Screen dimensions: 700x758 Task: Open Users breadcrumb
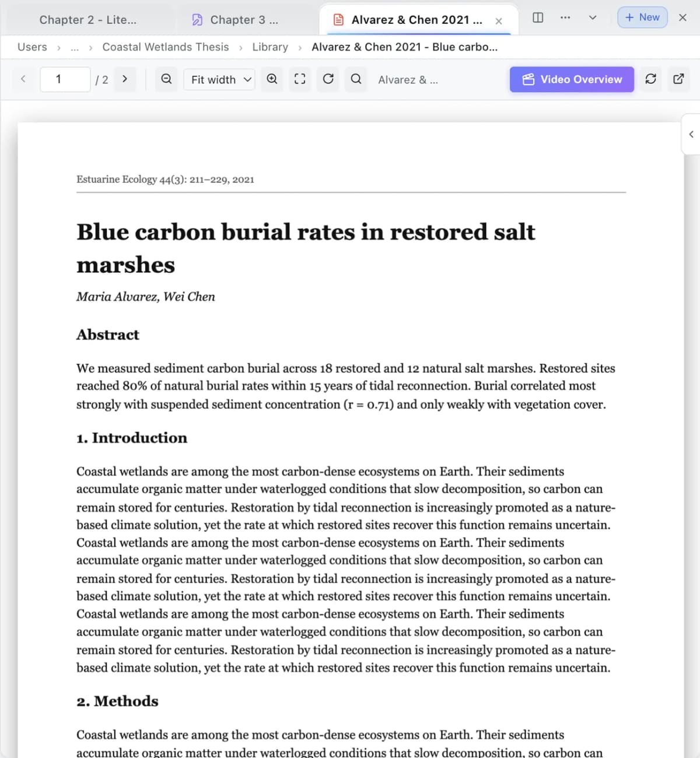(32, 47)
